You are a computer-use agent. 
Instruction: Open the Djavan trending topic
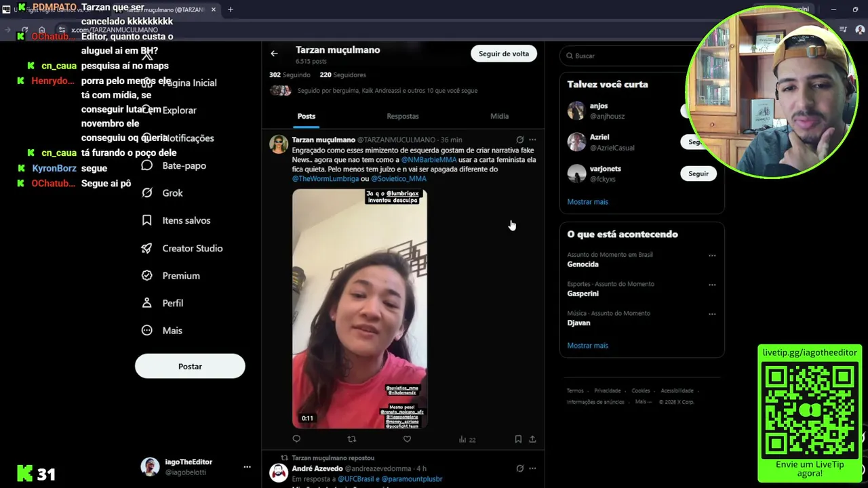tap(578, 323)
